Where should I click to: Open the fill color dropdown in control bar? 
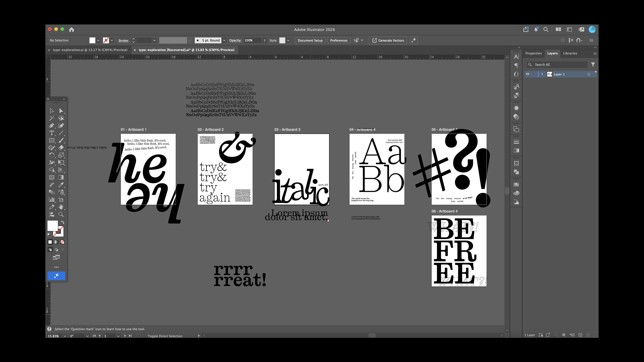pyautogui.click(x=98, y=40)
